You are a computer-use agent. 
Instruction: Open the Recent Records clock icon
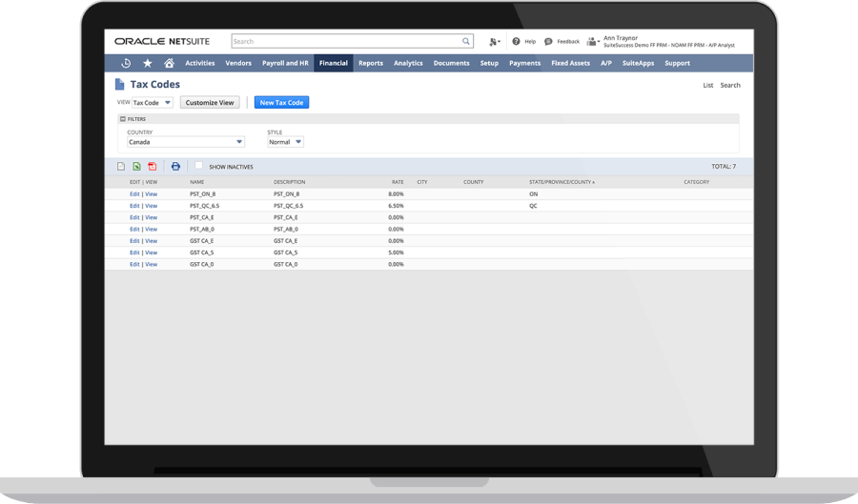(x=126, y=63)
